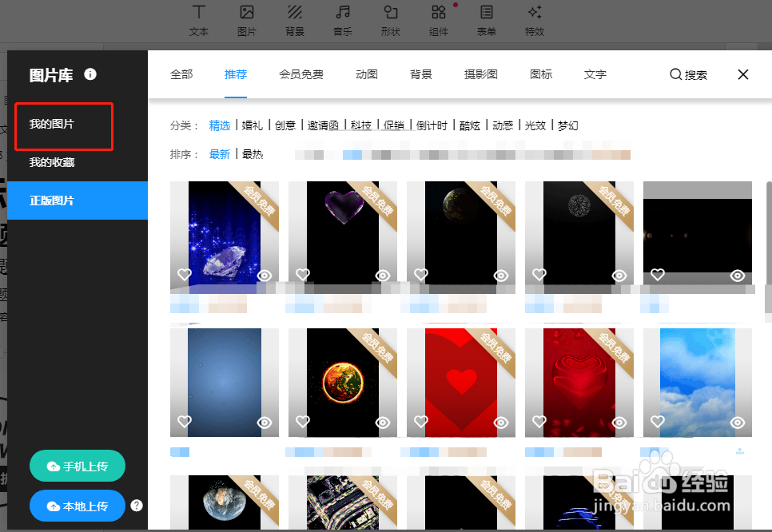Preview the flat red heart with eye icon
The width and height of the screenshot is (772, 532).
[x=501, y=423]
